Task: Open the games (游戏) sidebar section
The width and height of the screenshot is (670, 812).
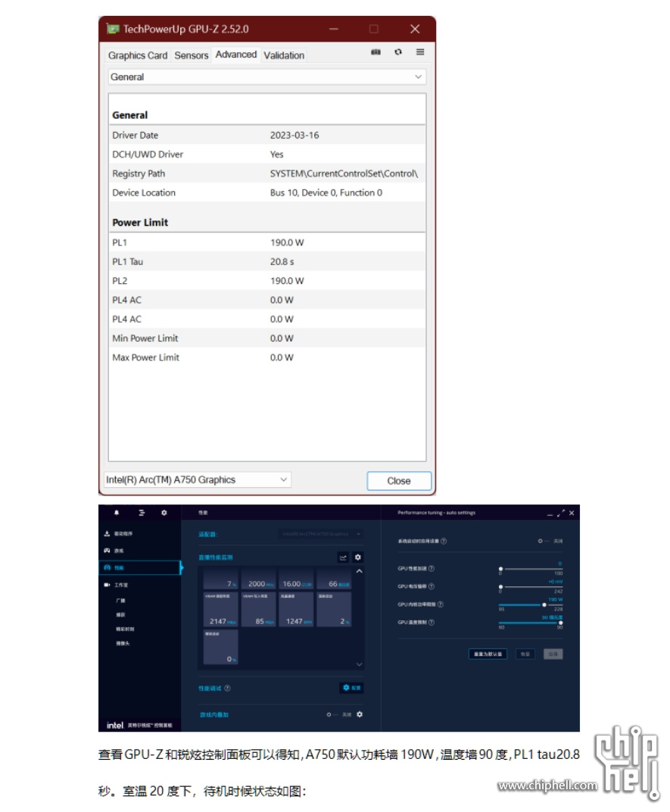Action: pos(114,551)
